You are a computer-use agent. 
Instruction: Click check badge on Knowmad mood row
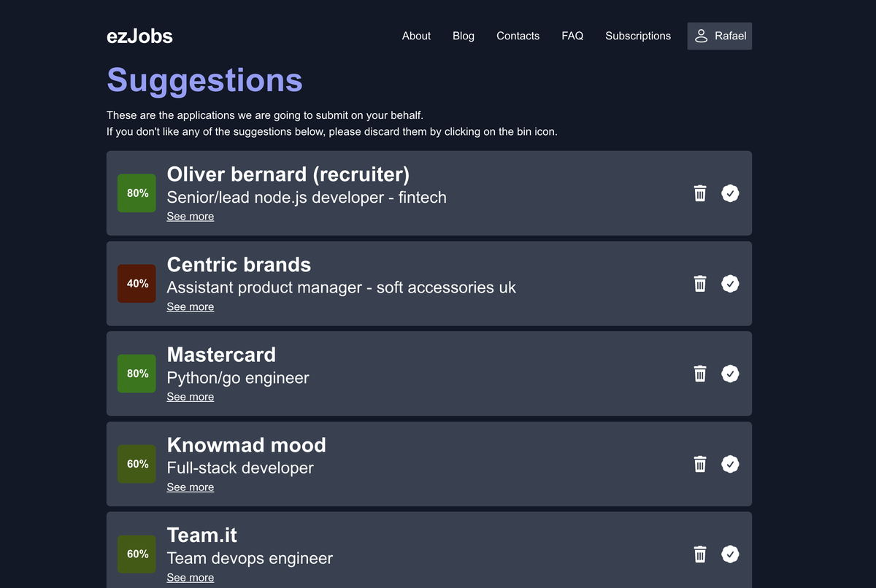point(730,464)
